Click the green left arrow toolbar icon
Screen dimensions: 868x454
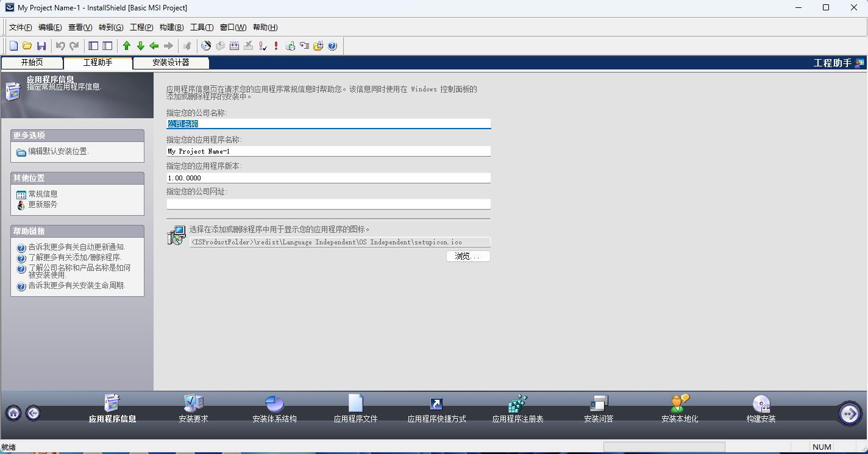[154, 46]
